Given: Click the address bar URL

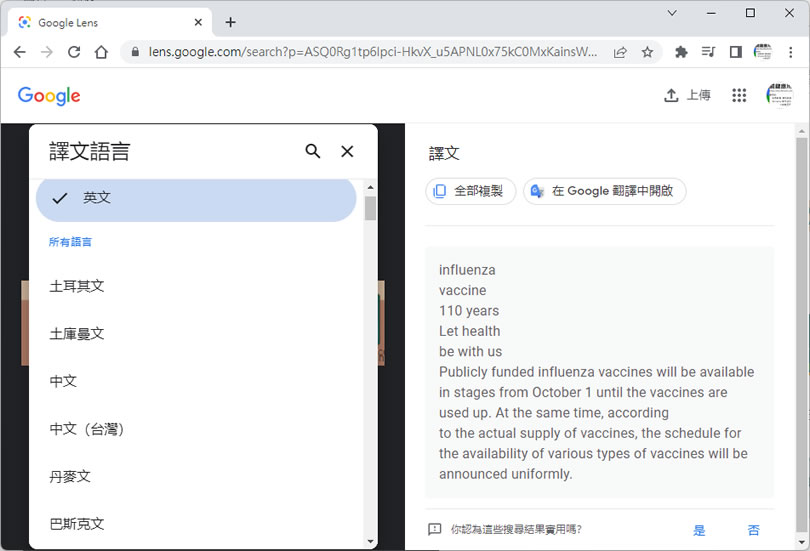Looking at the screenshot, I should (x=372, y=52).
